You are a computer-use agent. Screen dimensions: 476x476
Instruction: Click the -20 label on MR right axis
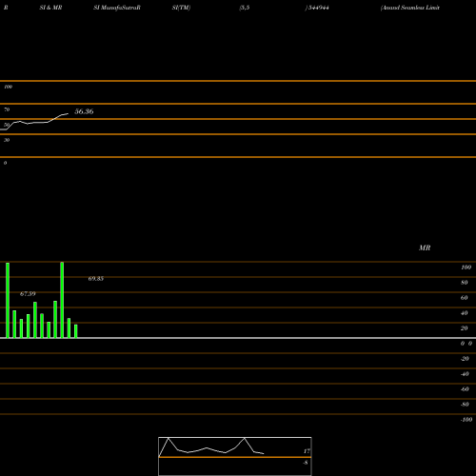(x=465, y=359)
